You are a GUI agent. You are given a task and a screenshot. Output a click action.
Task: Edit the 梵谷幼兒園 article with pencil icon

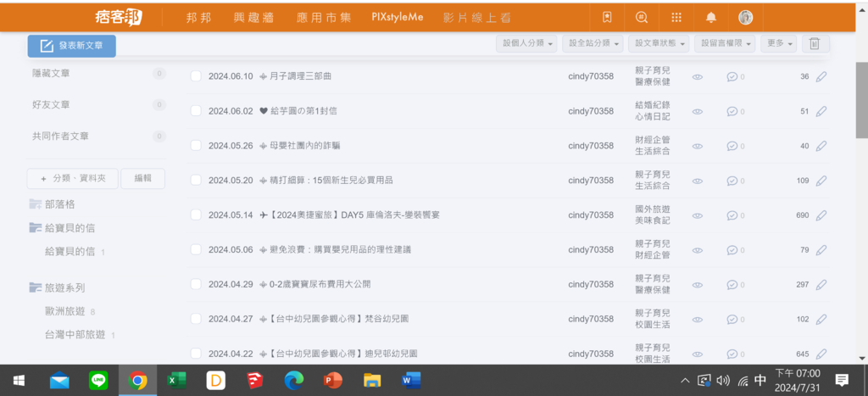821,319
